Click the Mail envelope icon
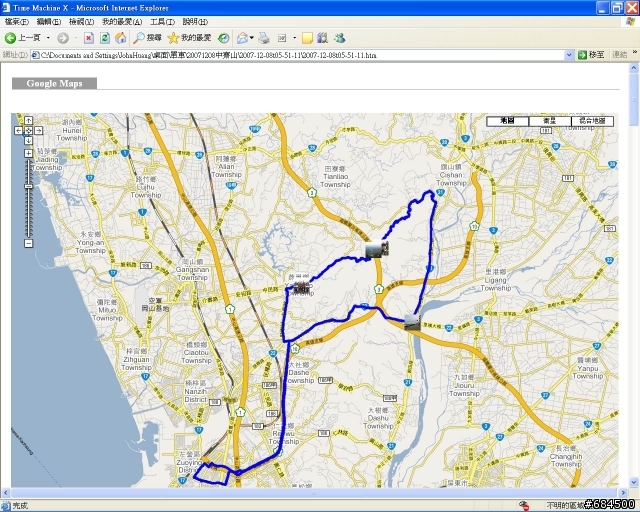640x512 pixels. pyautogui.click(x=242, y=38)
